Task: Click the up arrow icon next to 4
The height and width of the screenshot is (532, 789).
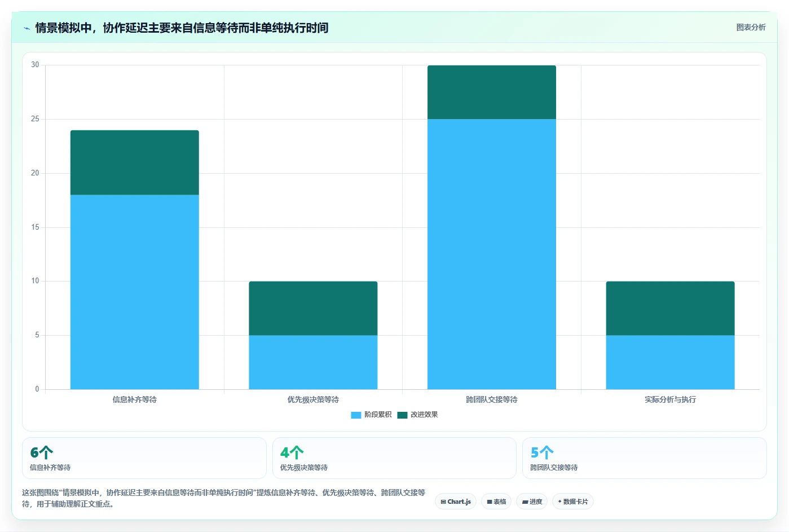Action: [297, 452]
